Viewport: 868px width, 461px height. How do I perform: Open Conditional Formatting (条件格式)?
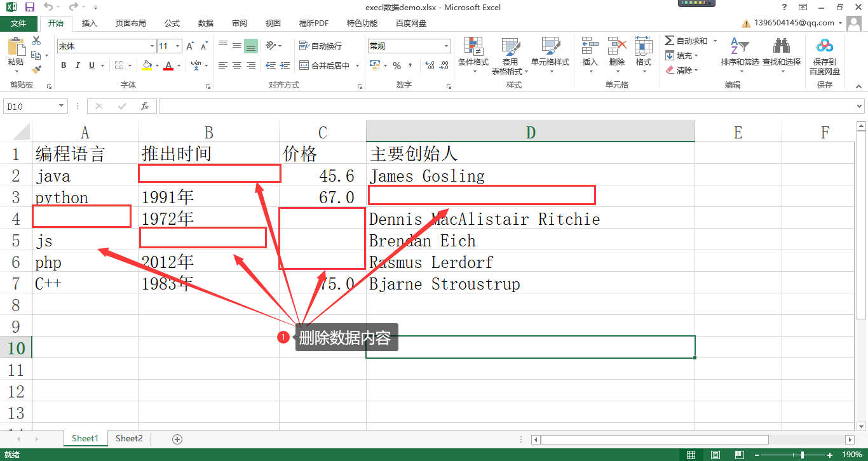click(473, 55)
